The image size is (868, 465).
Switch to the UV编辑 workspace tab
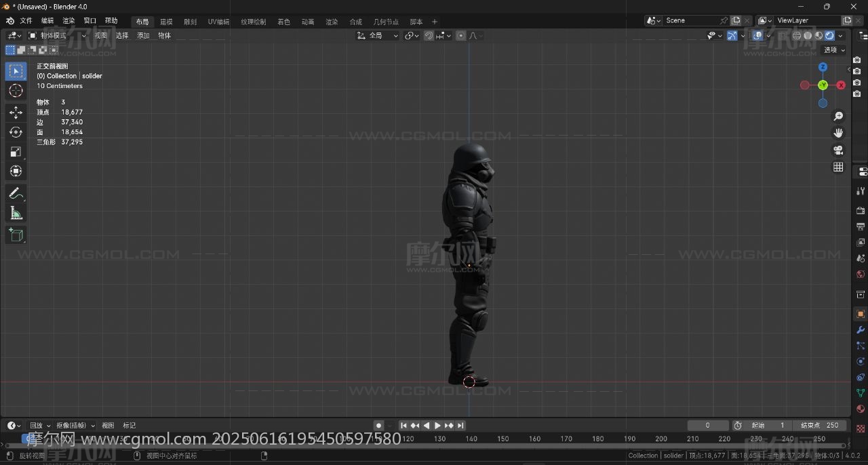pyautogui.click(x=218, y=22)
